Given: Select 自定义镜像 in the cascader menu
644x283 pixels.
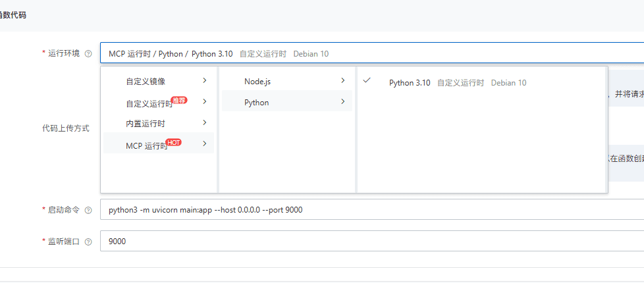Looking at the screenshot, I should [159, 81].
